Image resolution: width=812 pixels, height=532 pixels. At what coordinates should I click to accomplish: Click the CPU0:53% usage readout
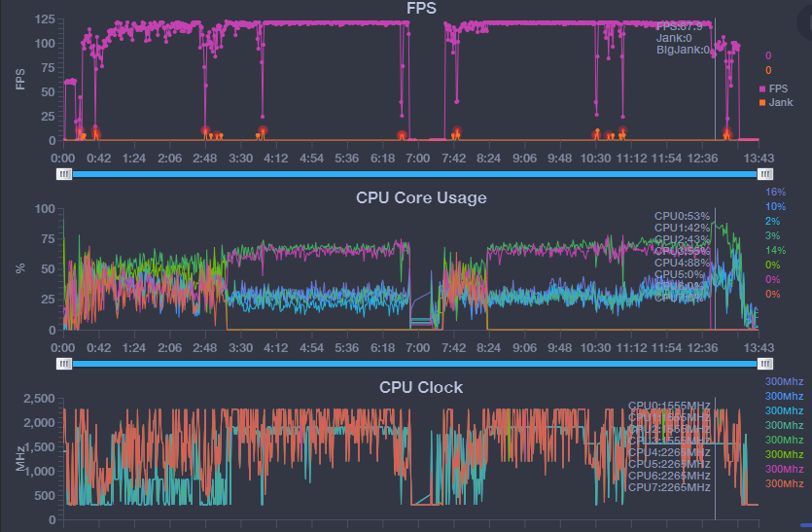point(682,216)
